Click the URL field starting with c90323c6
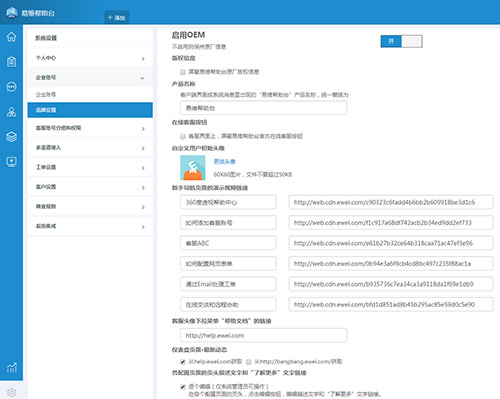The height and width of the screenshot is (399, 500). [x=391, y=202]
